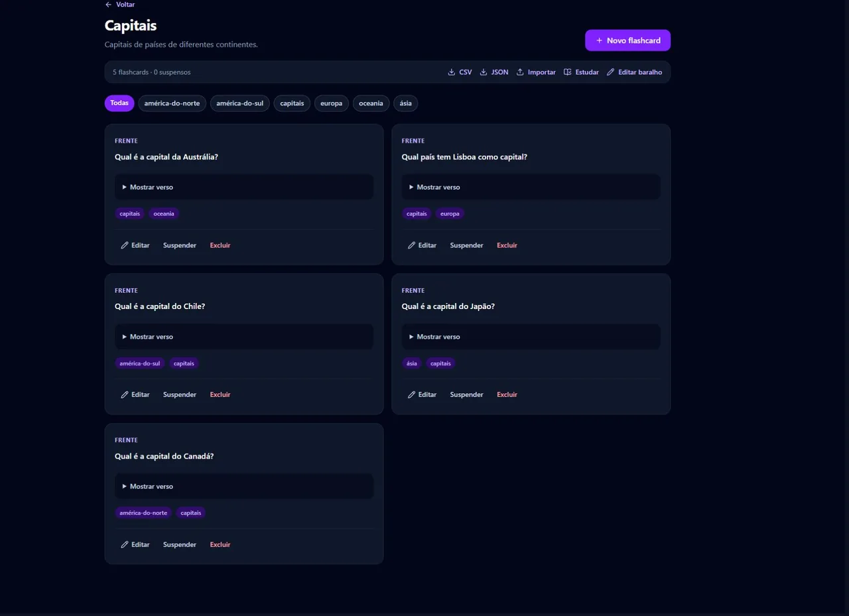Expand Mostrar verso on the Lisboa card
The image size is (849, 616).
[x=531, y=187]
